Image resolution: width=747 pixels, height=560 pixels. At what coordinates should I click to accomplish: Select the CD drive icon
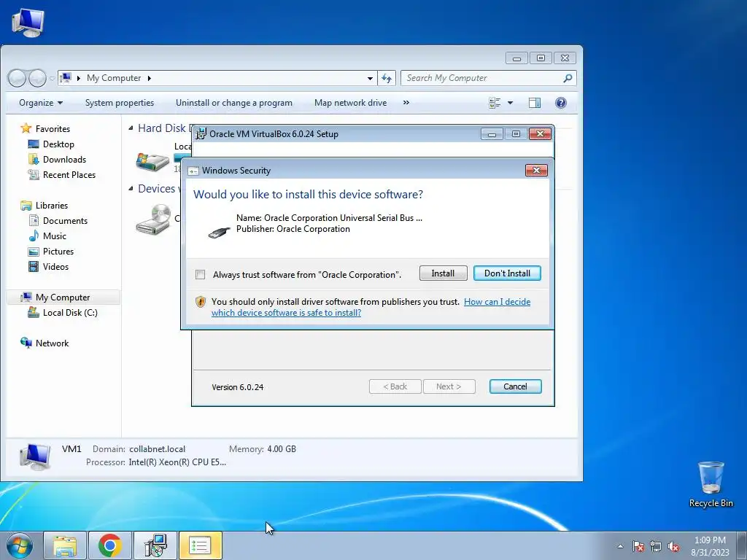pyautogui.click(x=153, y=219)
